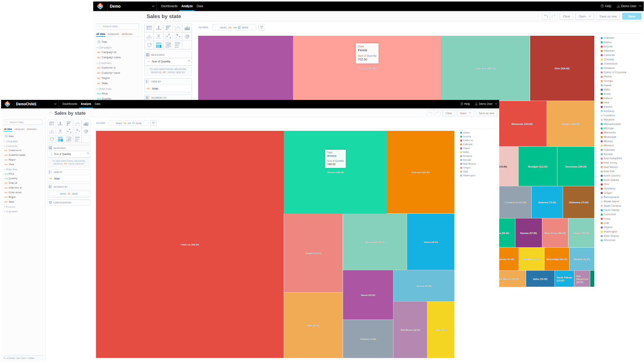This screenshot has width=644, height=363.
Task: Go to Data tab in Demo window
Action: click(200, 6)
